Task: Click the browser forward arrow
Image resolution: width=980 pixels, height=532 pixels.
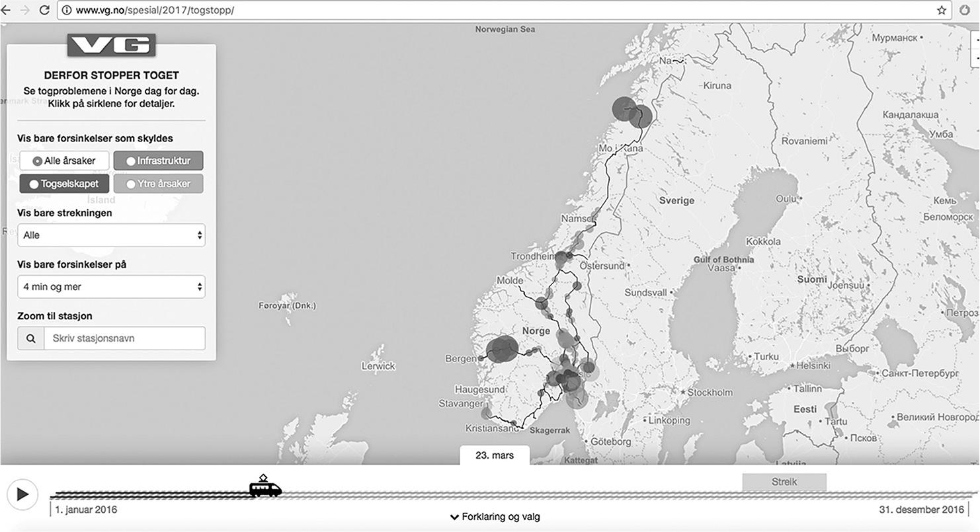Action: 25,10
